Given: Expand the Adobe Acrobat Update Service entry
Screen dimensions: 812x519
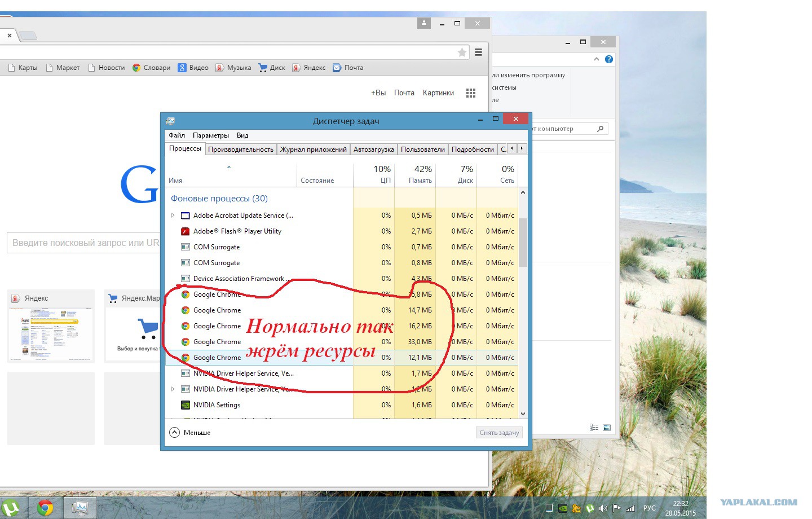Looking at the screenshot, I should pos(173,215).
